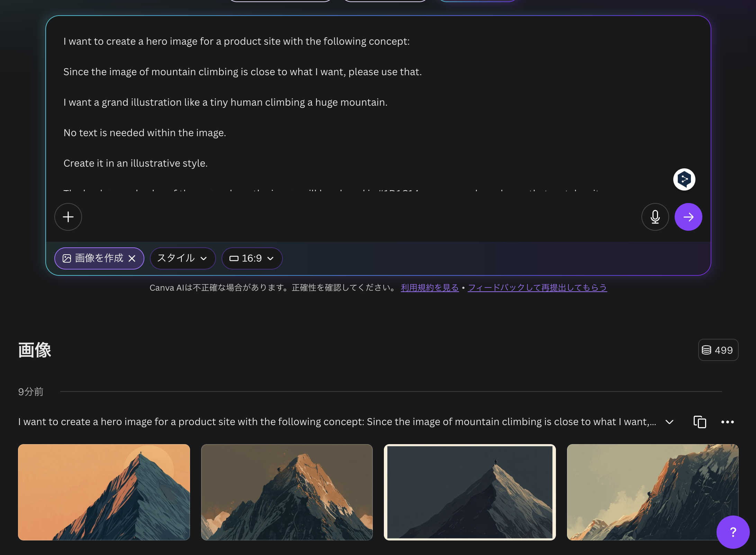756x555 pixels.
Task: Toggle the 画像を作成 mode chip
Action: (93, 258)
